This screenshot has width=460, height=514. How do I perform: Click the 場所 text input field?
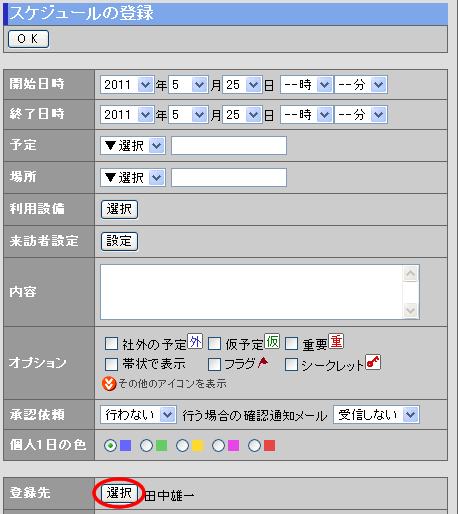click(229, 178)
